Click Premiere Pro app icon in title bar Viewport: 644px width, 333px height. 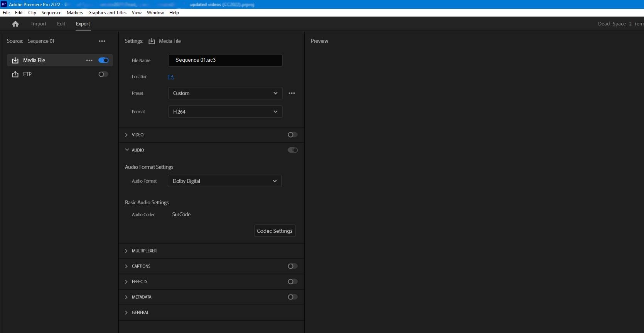coord(4,4)
